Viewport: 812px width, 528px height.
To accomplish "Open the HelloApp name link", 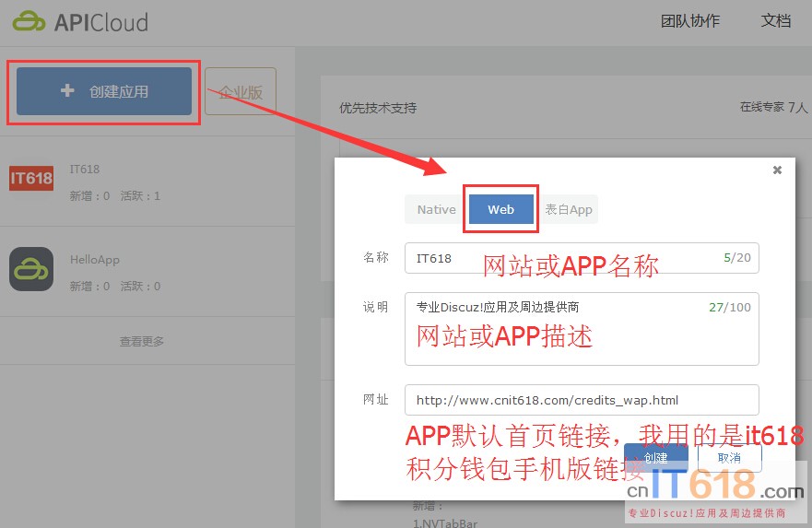I will tap(95, 260).
